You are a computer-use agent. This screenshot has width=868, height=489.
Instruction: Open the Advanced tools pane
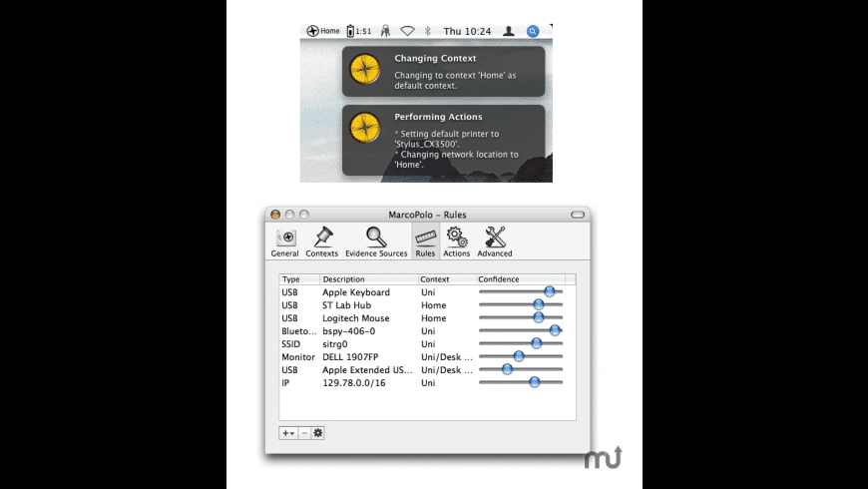pyautogui.click(x=494, y=243)
